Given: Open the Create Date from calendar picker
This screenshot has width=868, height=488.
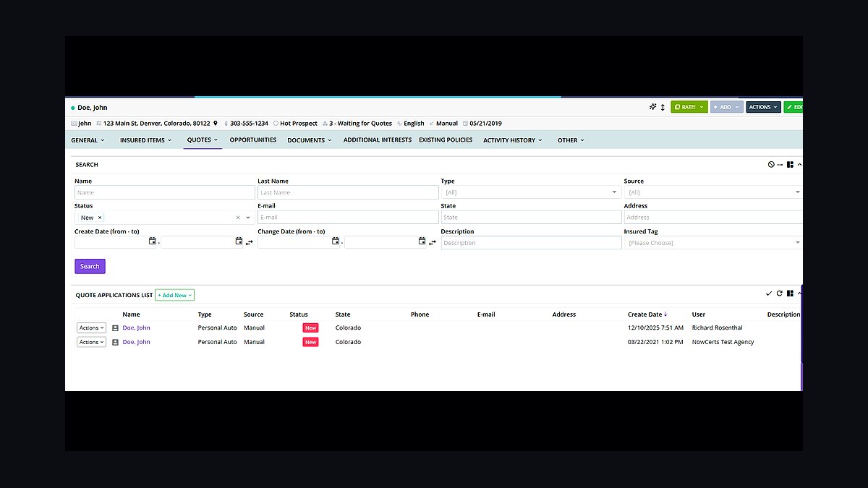Looking at the screenshot, I should (x=152, y=241).
